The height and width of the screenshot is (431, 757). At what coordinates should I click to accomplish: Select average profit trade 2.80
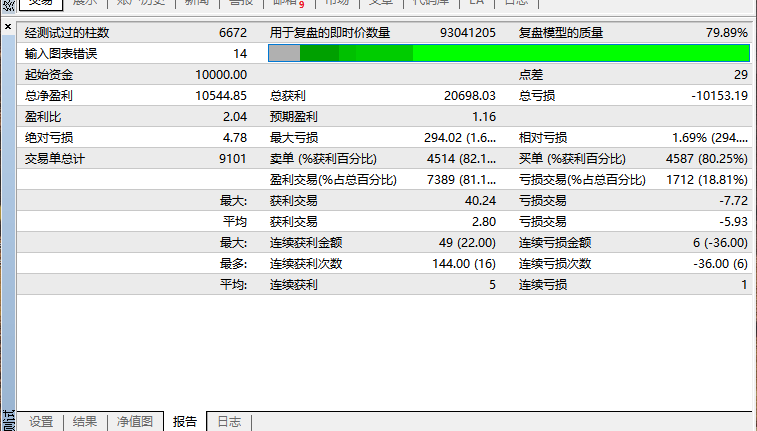(484, 222)
